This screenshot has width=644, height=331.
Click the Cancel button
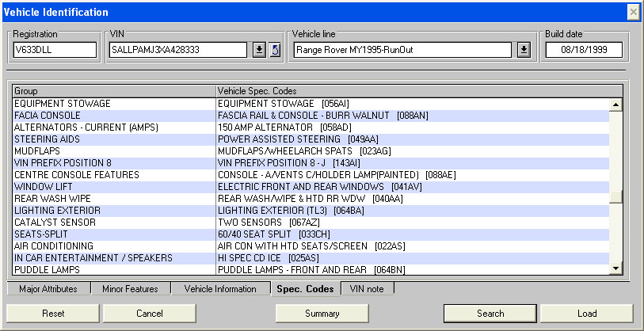tap(150, 314)
